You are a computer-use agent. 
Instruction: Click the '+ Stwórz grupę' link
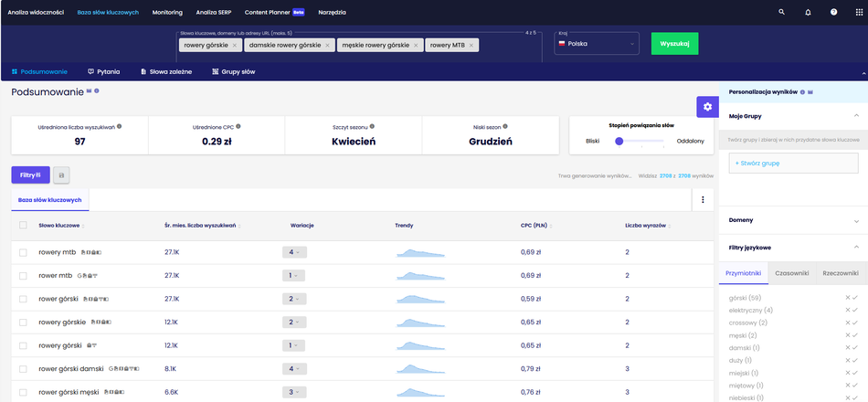pyautogui.click(x=758, y=164)
